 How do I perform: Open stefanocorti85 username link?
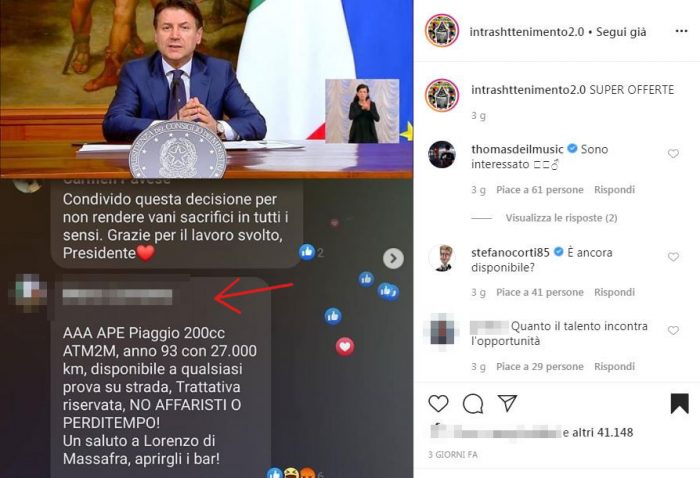(510, 253)
